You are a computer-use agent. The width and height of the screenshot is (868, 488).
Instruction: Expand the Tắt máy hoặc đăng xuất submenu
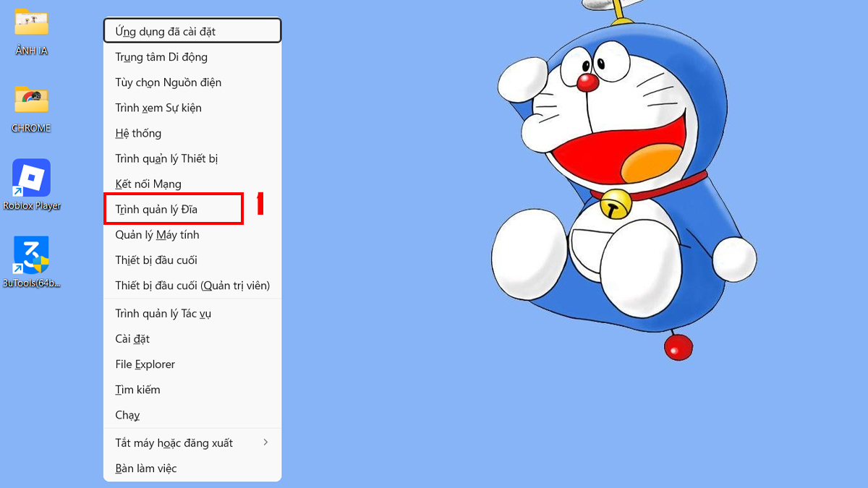192,442
